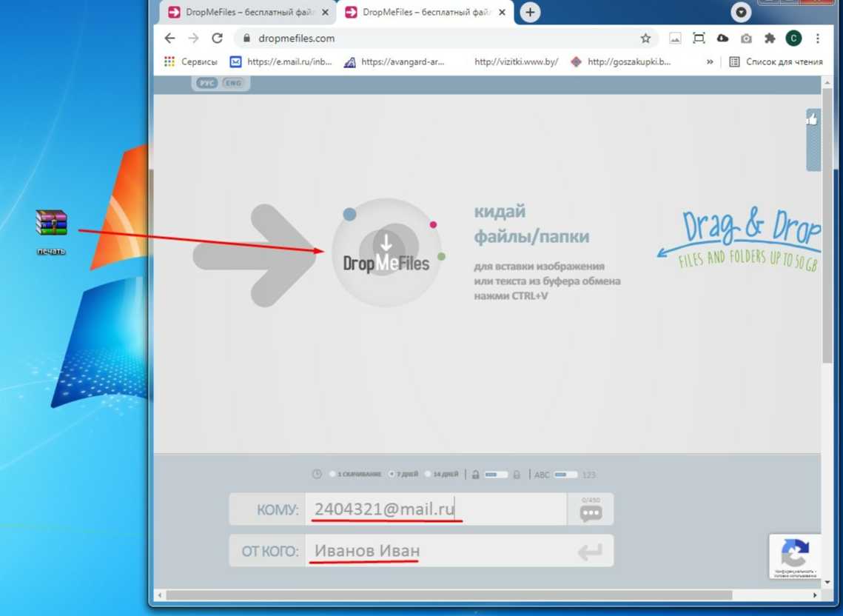Click the horizontal page scrollbar
The image size is (843, 616).
pyautogui.click(x=449, y=595)
